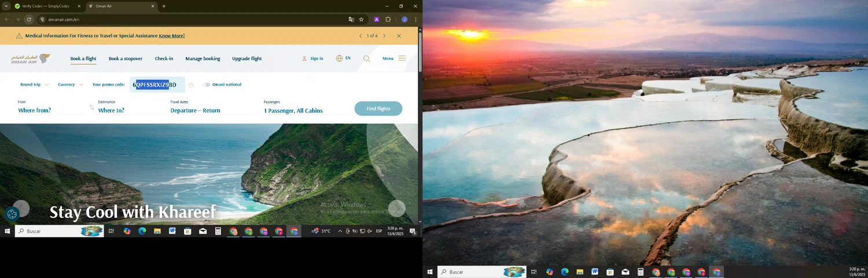Close the Oman Air tab
This screenshot has width=868, height=278.
153,6
